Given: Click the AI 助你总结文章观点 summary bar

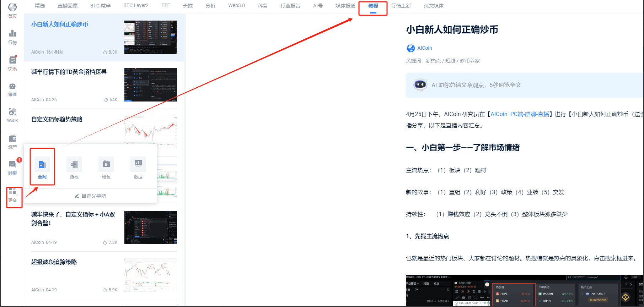Looking at the screenshot, I should pos(525,85).
